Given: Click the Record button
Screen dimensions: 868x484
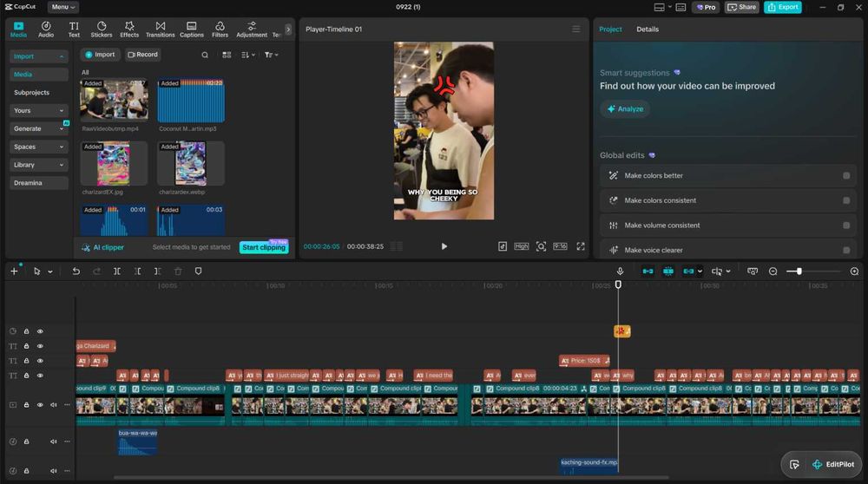Looking at the screenshot, I should [x=143, y=54].
